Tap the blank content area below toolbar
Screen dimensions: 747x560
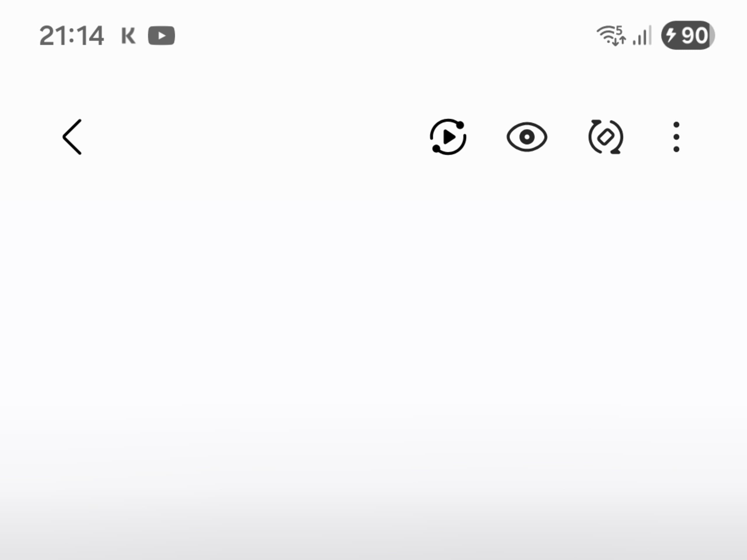[x=373, y=354]
